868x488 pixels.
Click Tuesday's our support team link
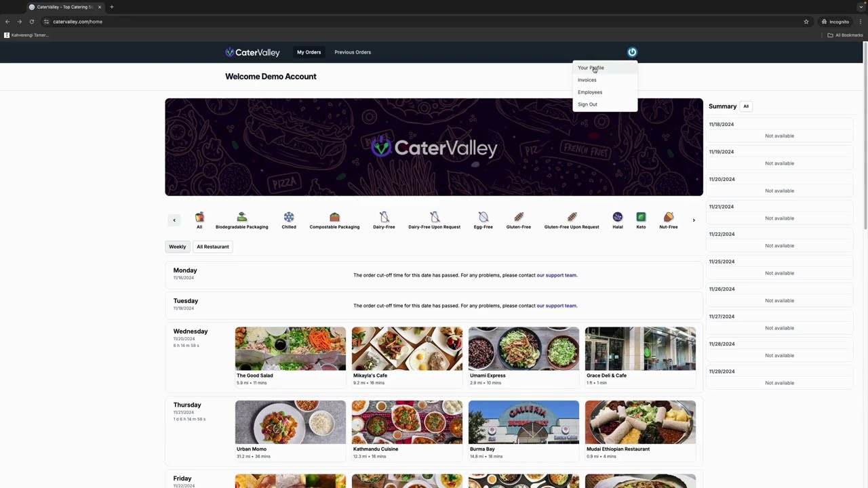coord(557,306)
